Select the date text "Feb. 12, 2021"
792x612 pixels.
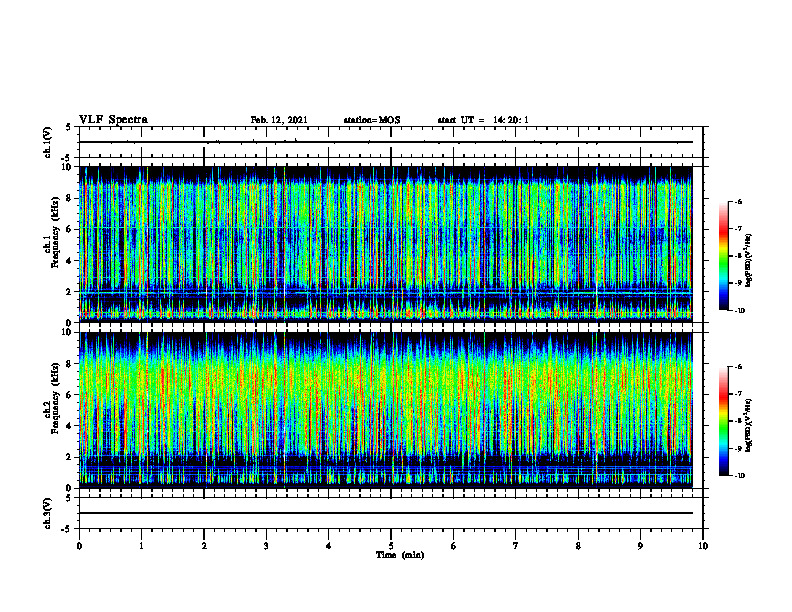tap(279, 120)
